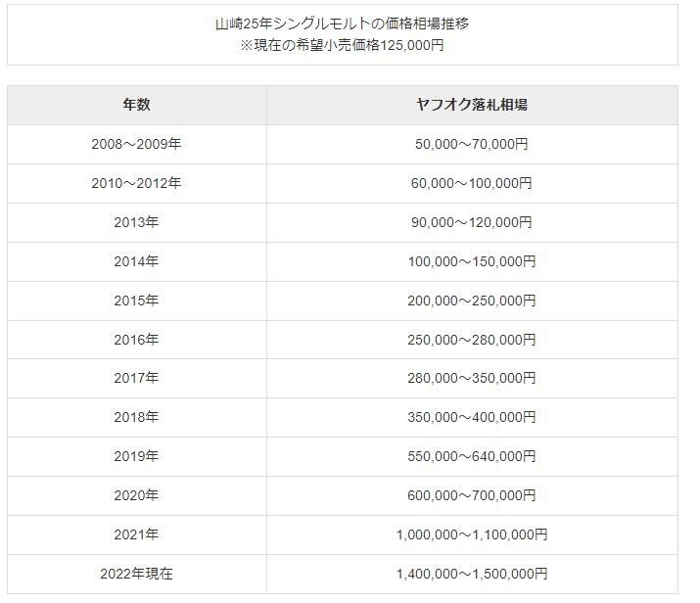The image size is (700, 603).
Task: Select the 2010～2012年 year cell
Action: pyautogui.click(x=136, y=183)
